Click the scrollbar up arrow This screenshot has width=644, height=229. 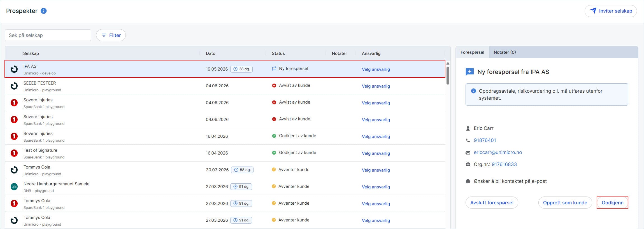448,64
